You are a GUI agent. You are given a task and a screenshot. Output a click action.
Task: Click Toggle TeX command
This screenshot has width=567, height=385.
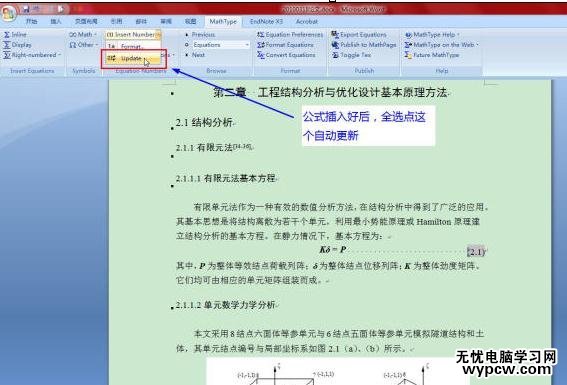[351, 55]
